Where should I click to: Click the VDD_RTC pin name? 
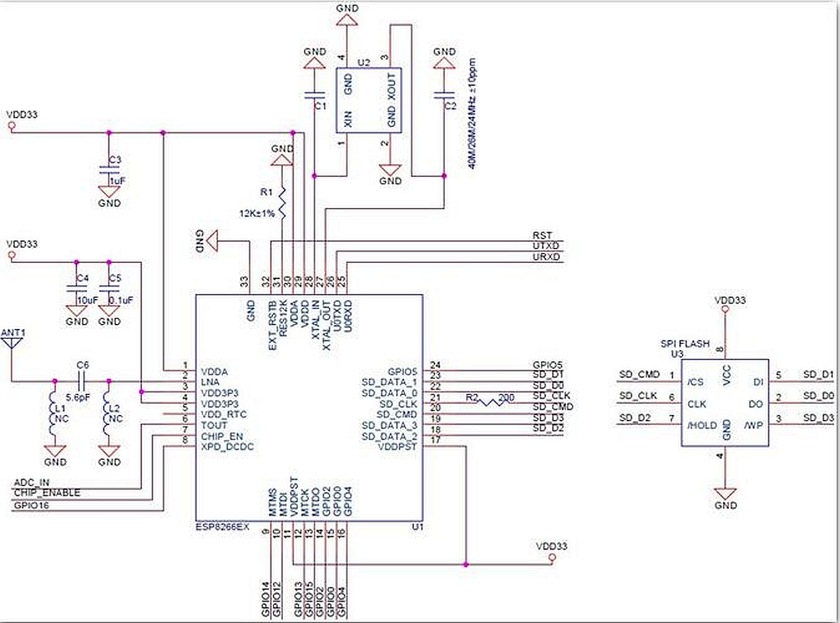tap(223, 414)
